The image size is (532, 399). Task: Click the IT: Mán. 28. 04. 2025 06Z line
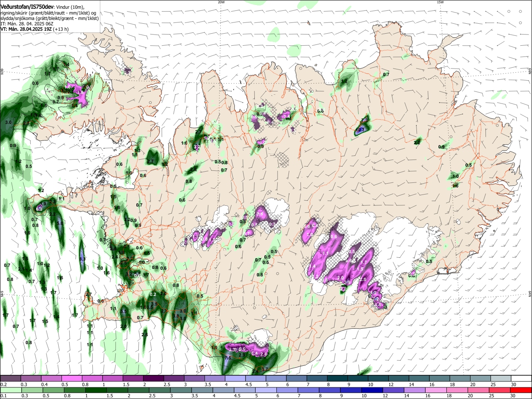(x=27, y=24)
